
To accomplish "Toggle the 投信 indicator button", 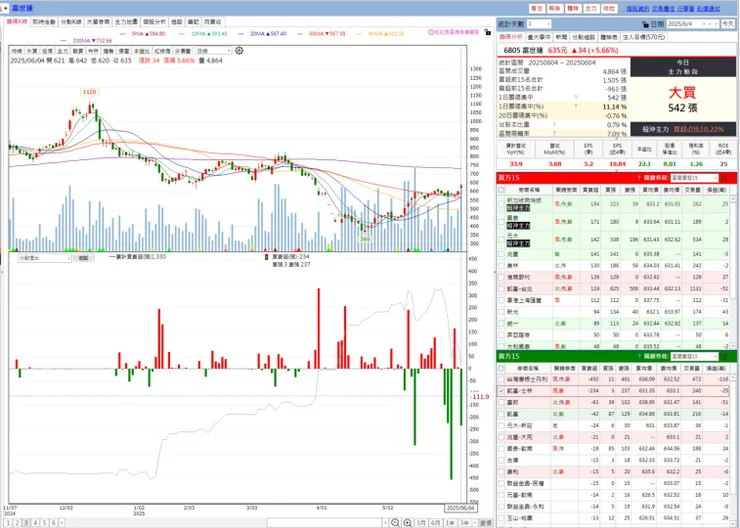I will 48,51.
